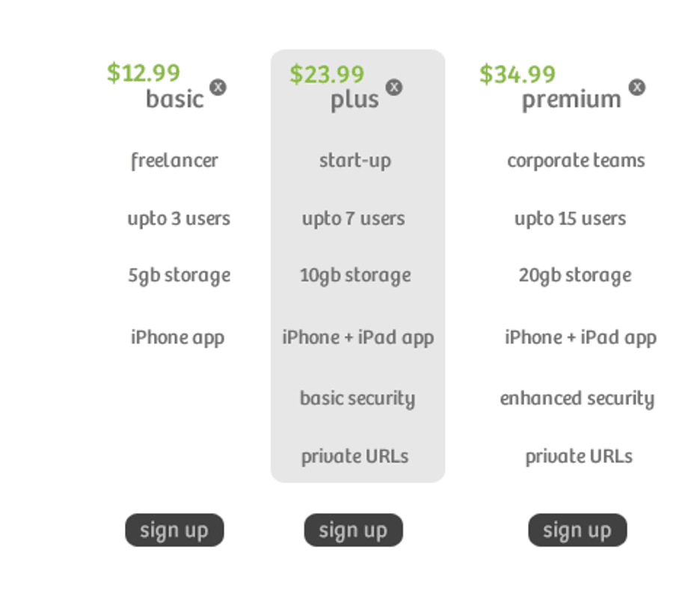This screenshot has height=591, width=700.
Task: Sign up for the basic plan
Action: (x=174, y=530)
